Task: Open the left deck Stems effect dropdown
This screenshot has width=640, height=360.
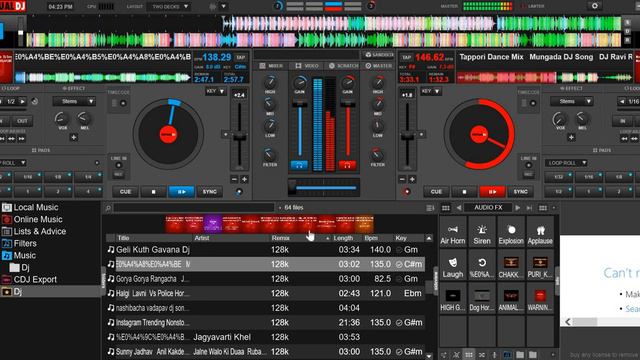Action: tap(74, 101)
